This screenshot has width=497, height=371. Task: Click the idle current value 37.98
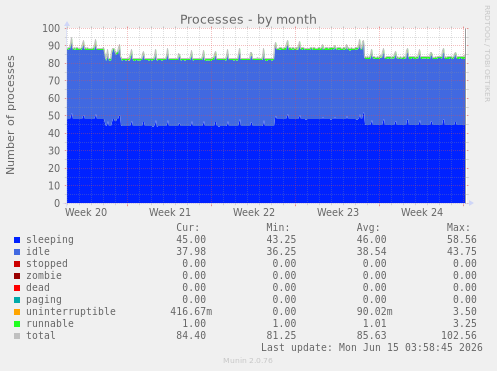[x=191, y=252]
